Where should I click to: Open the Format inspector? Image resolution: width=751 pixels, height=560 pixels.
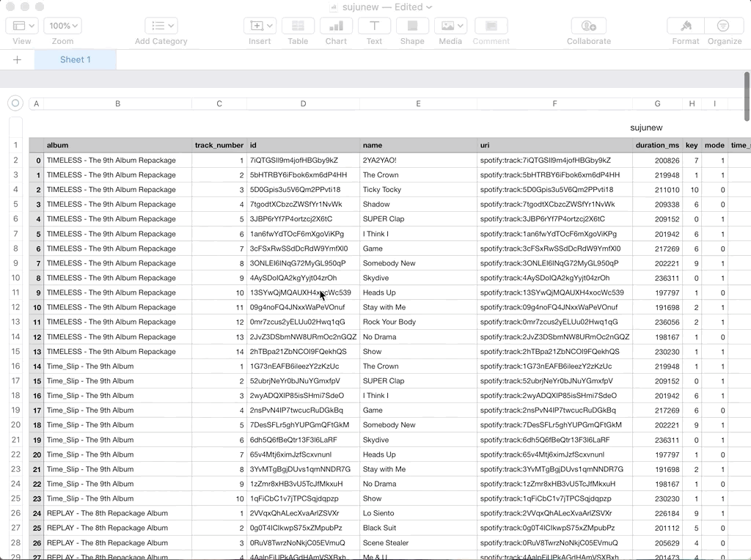tap(685, 26)
